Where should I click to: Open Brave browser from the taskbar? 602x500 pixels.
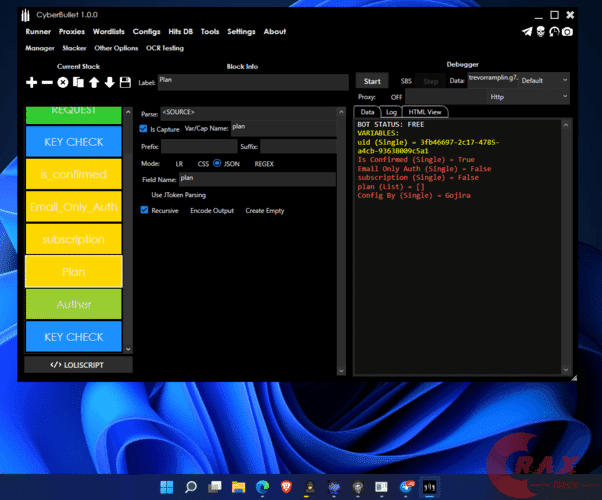[285, 486]
